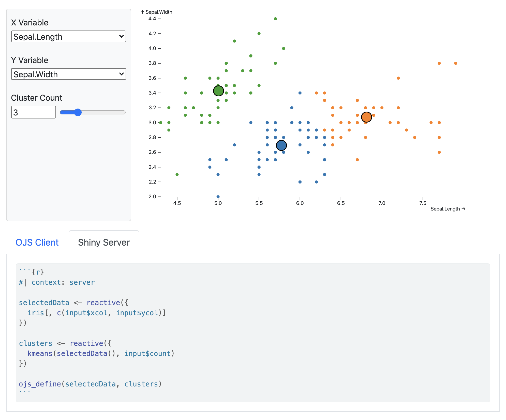Click the green outlier point near 2.3

click(177, 174)
